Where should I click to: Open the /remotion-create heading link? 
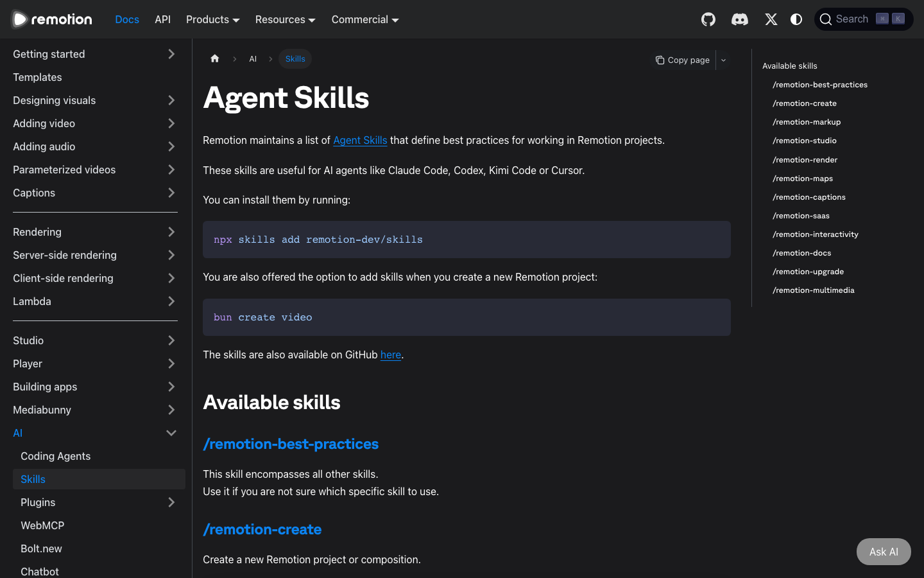coord(262,529)
